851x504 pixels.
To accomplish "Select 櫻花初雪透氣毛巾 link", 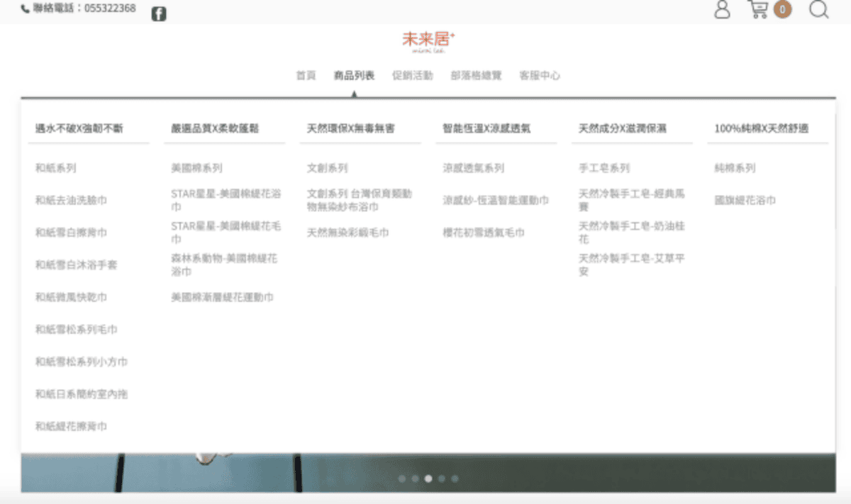I will tap(484, 233).
